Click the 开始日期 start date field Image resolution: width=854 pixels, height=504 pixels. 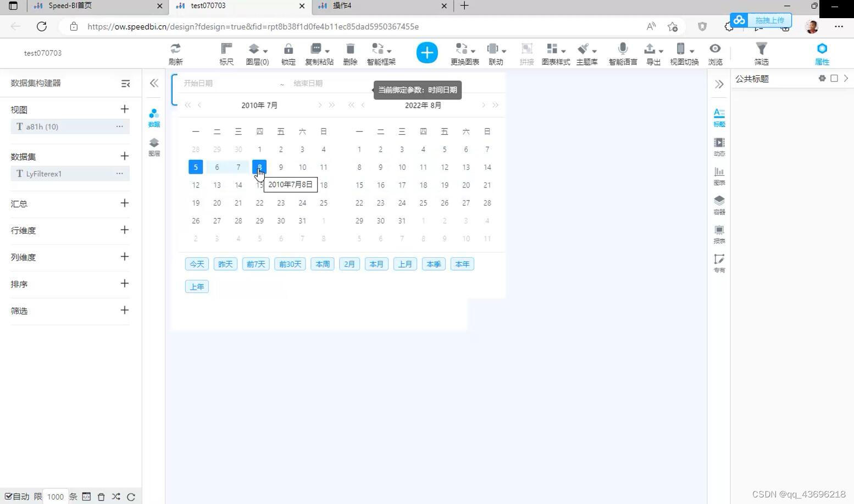click(228, 84)
